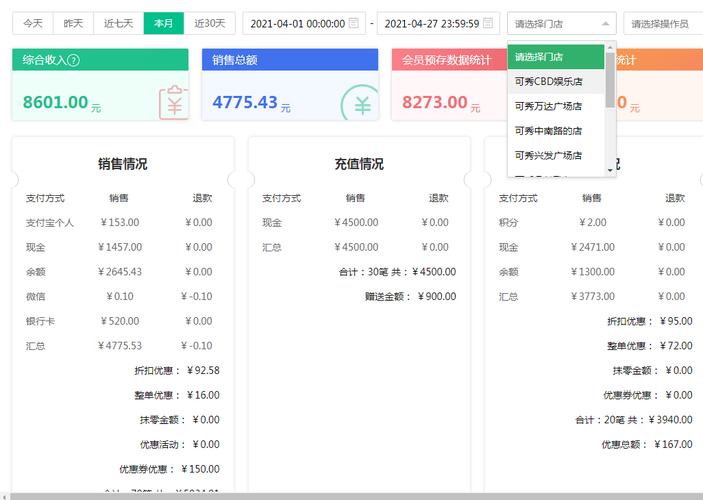This screenshot has width=703, height=500.
Task: Select the 今天 date tab
Action: click(33, 23)
